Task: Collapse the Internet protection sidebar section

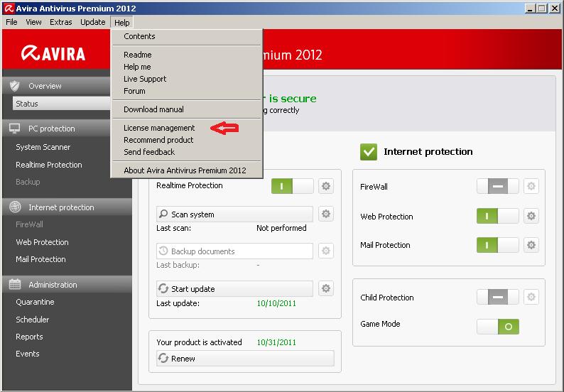Action: [67, 207]
